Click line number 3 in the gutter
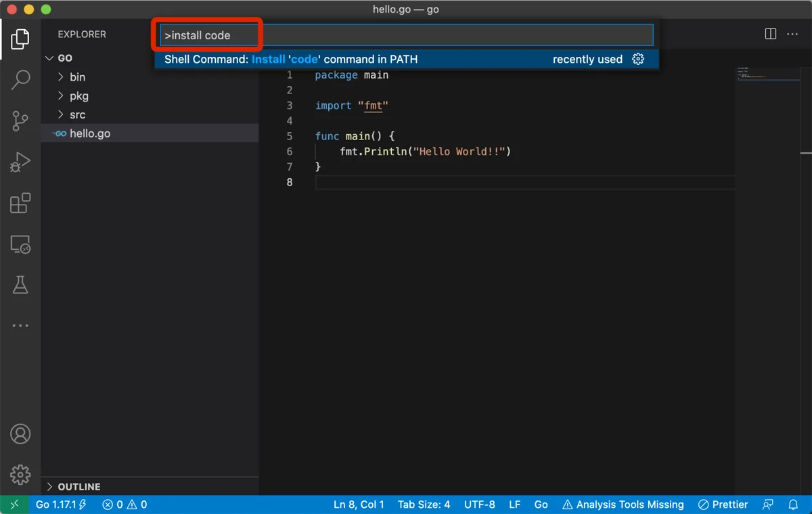This screenshot has height=514, width=812. point(290,106)
